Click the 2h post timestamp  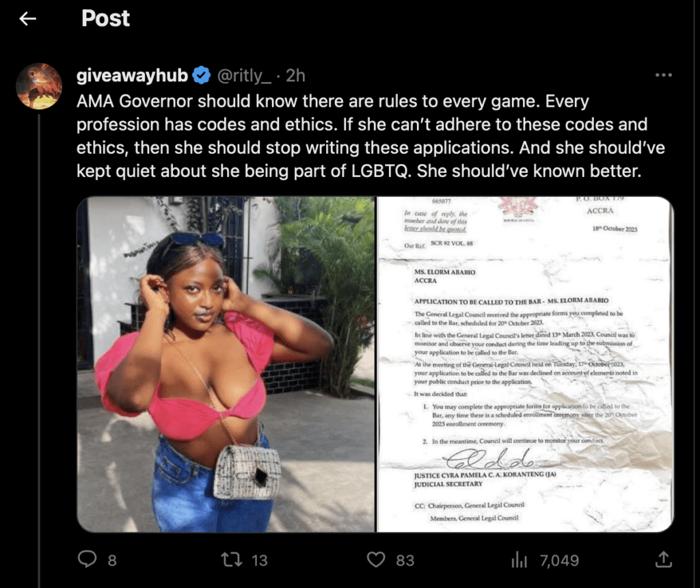pos(295,75)
